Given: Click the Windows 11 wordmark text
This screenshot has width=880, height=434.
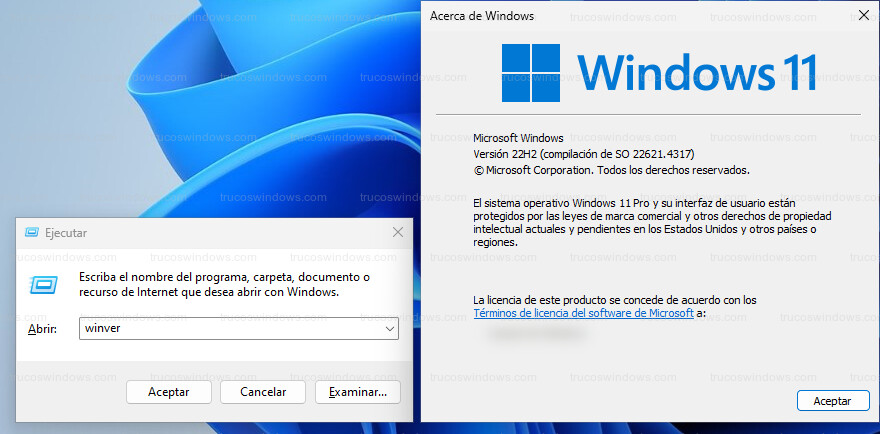Looking at the screenshot, I should 697,72.
